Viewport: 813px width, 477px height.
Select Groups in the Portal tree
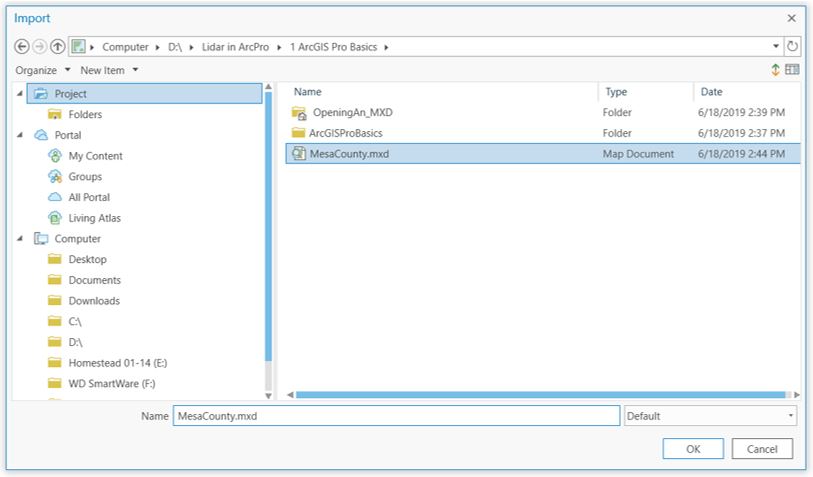point(85,177)
